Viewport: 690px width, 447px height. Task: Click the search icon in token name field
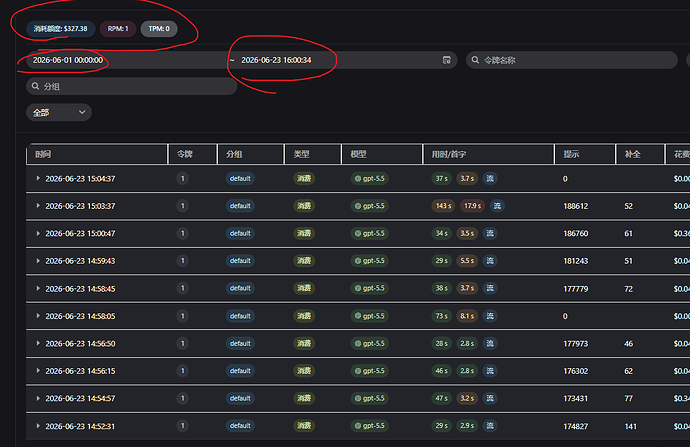coord(475,60)
